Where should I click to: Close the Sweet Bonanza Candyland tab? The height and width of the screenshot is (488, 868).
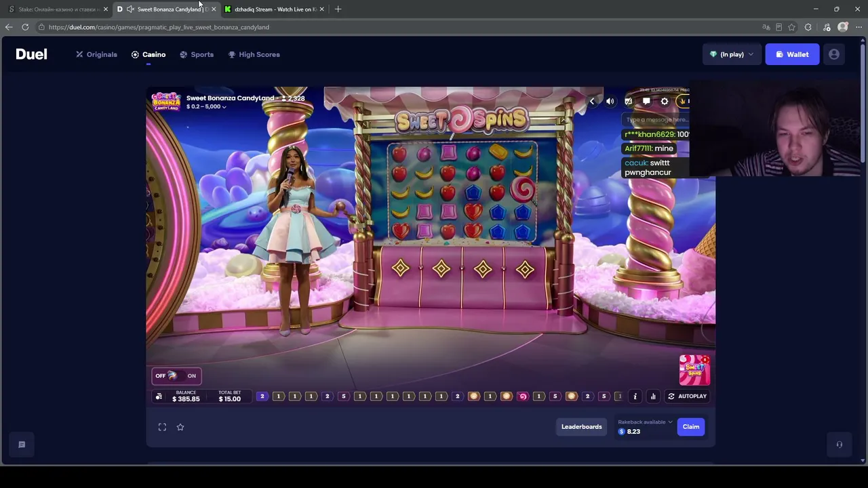pos(213,9)
